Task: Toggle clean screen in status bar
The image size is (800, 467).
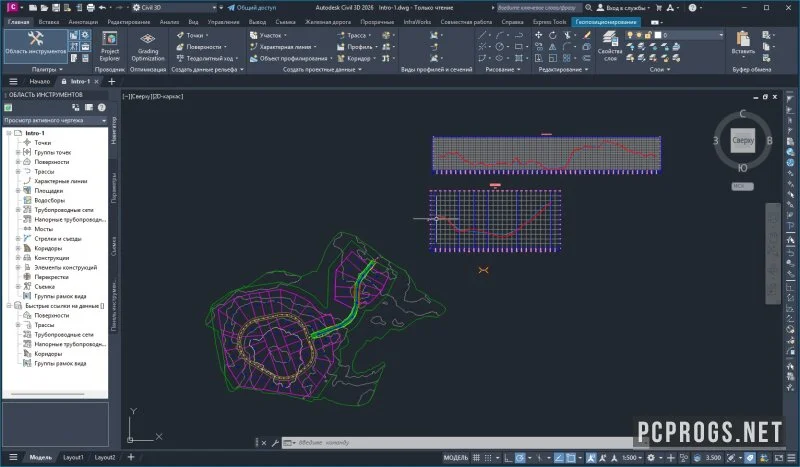Action: point(779,457)
